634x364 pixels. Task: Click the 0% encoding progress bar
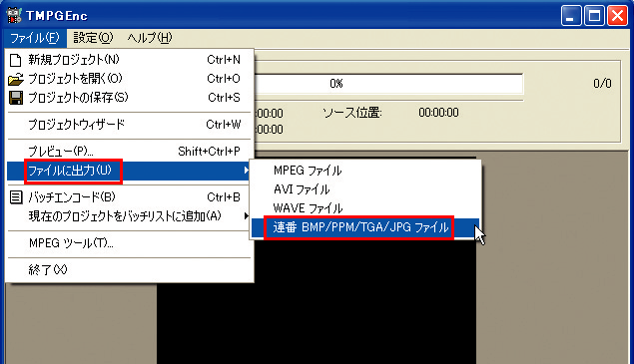coord(388,84)
